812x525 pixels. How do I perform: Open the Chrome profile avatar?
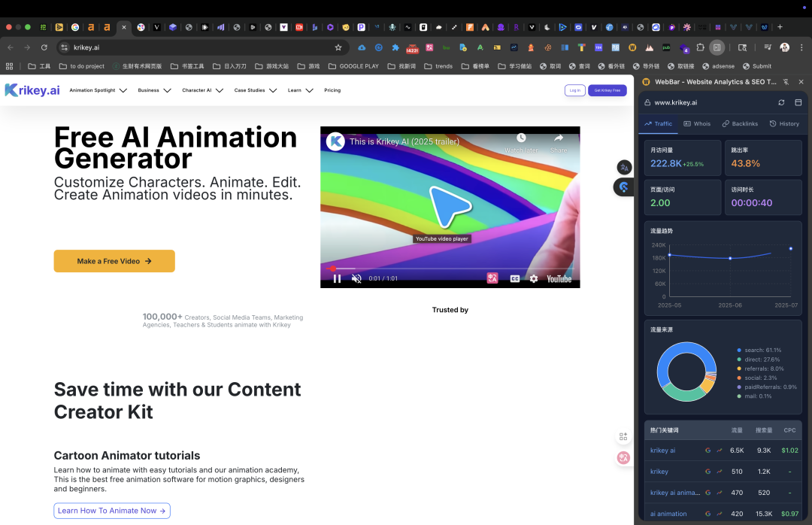tap(784, 47)
